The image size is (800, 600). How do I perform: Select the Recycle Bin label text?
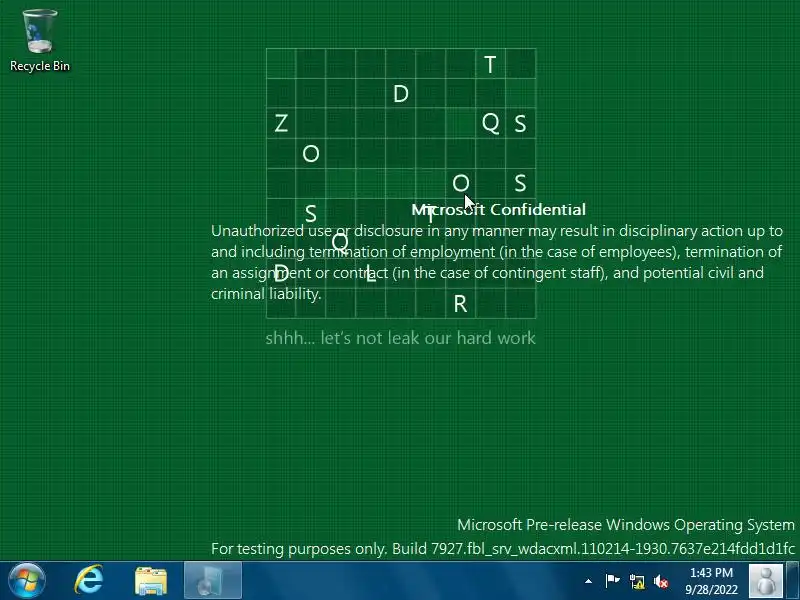[x=40, y=66]
